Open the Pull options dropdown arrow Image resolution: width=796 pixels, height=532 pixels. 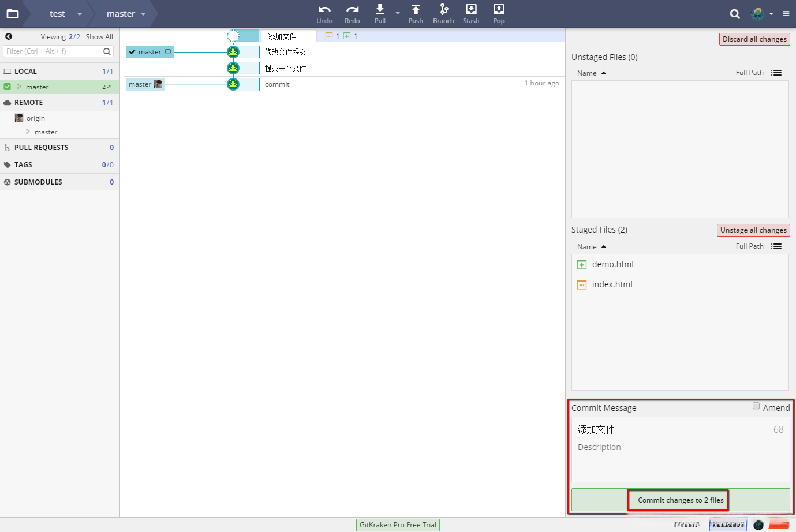[x=398, y=13]
